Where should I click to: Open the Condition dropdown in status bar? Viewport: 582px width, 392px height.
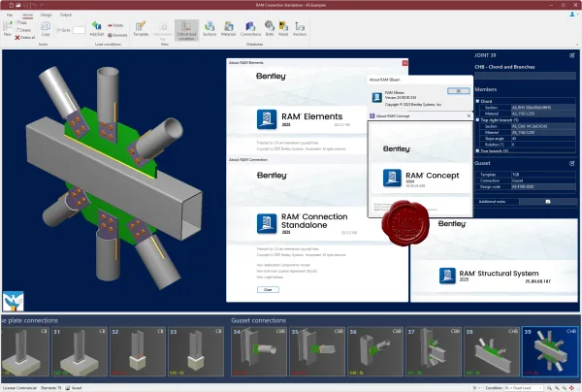click(x=524, y=388)
